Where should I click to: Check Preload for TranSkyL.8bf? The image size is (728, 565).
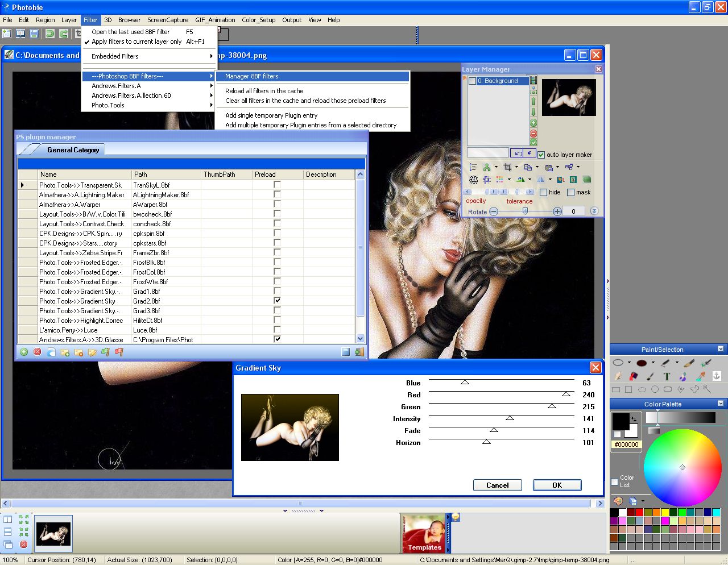[277, 185]
